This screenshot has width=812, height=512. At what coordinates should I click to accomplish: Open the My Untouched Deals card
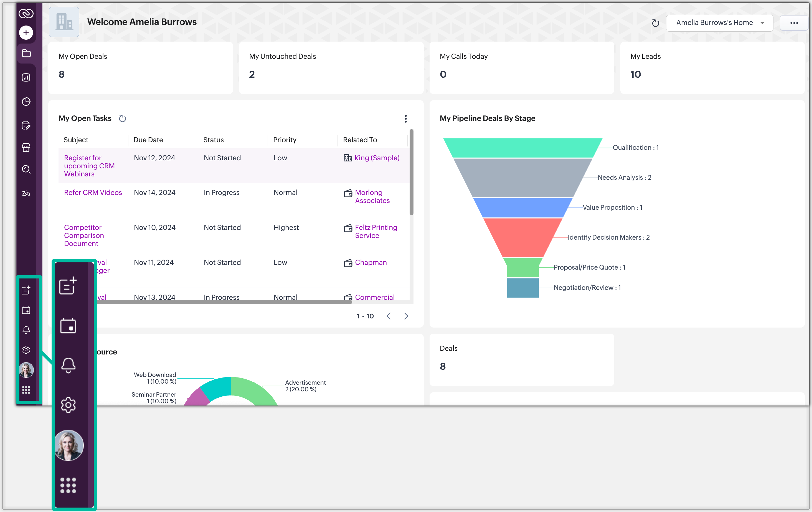pos(331,68)
